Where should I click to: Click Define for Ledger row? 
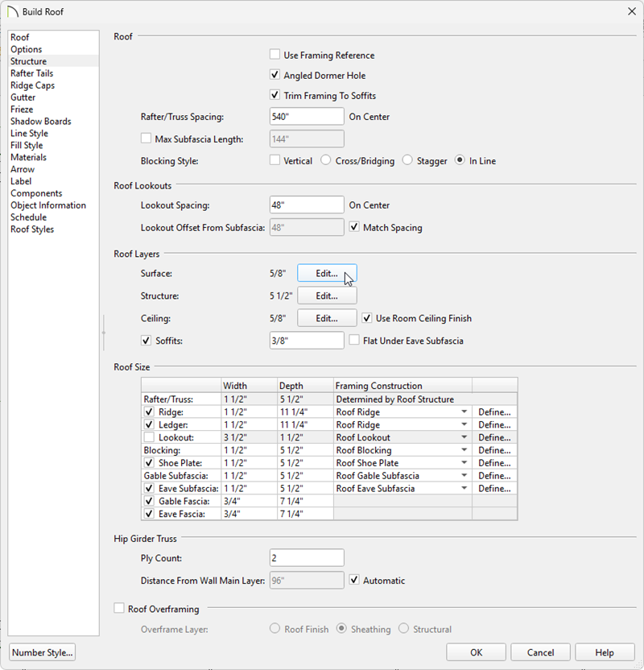click(494, 424)
